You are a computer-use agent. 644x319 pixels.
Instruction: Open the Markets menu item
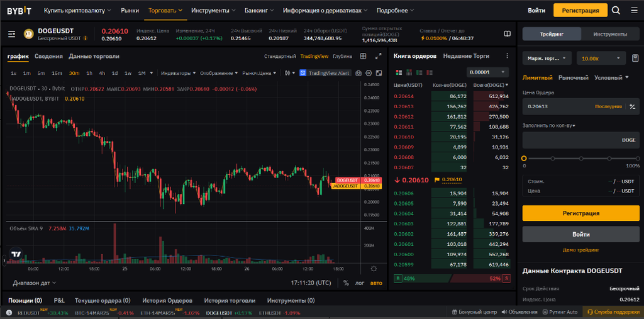130,10
